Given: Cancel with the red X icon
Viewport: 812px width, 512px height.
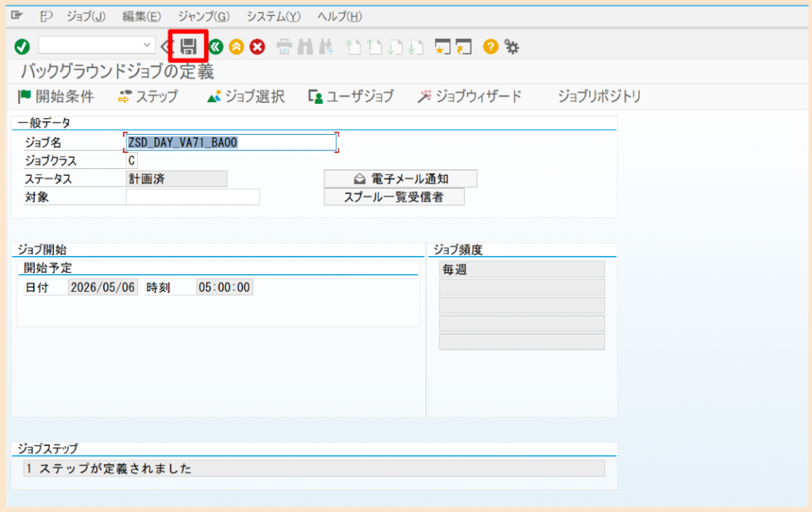Looking at the screenshot, I should (257, 47).
